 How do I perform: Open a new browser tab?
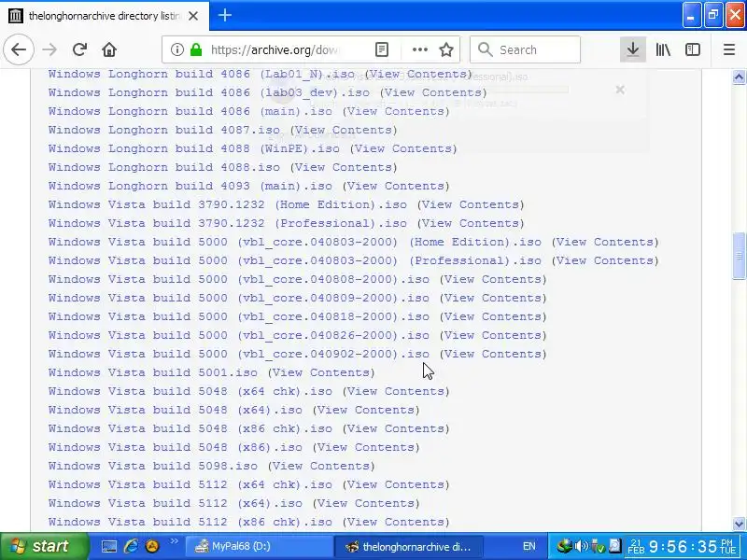(x=225, y=15)
